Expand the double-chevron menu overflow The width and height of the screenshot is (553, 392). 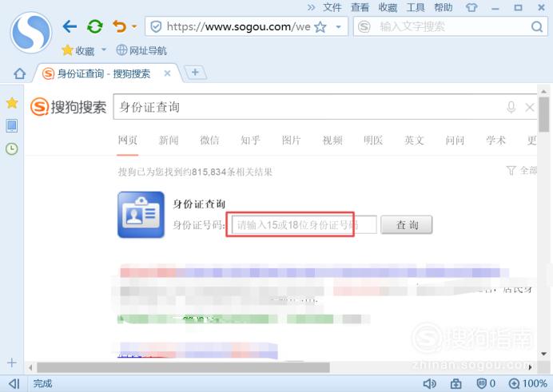[x=311, y=7]
